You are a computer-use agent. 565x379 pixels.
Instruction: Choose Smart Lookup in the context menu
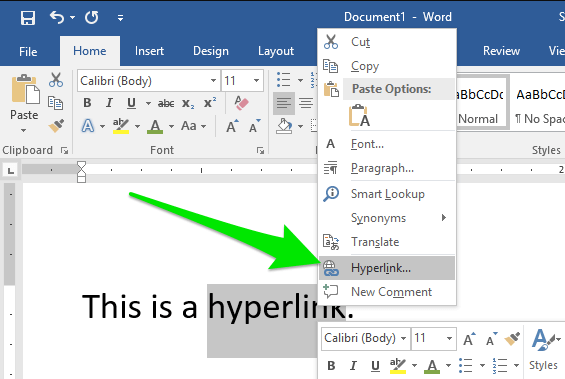(387, 194)
